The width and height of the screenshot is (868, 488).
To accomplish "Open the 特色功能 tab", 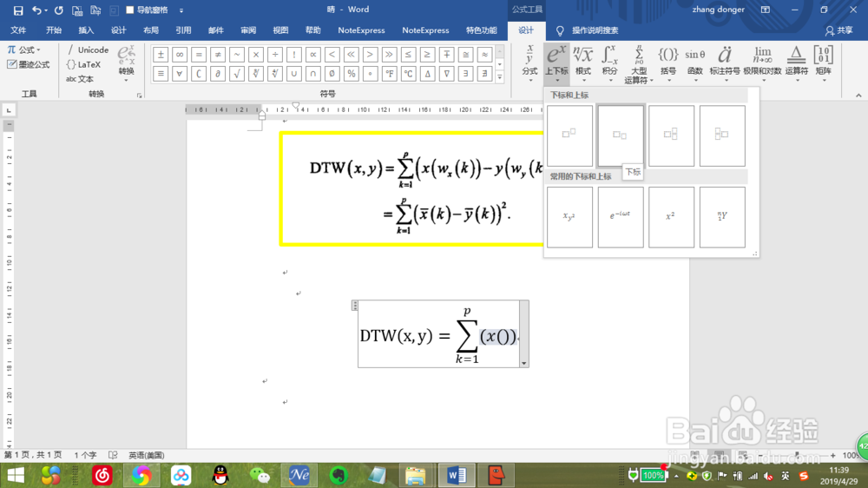I will pos(482,30).
